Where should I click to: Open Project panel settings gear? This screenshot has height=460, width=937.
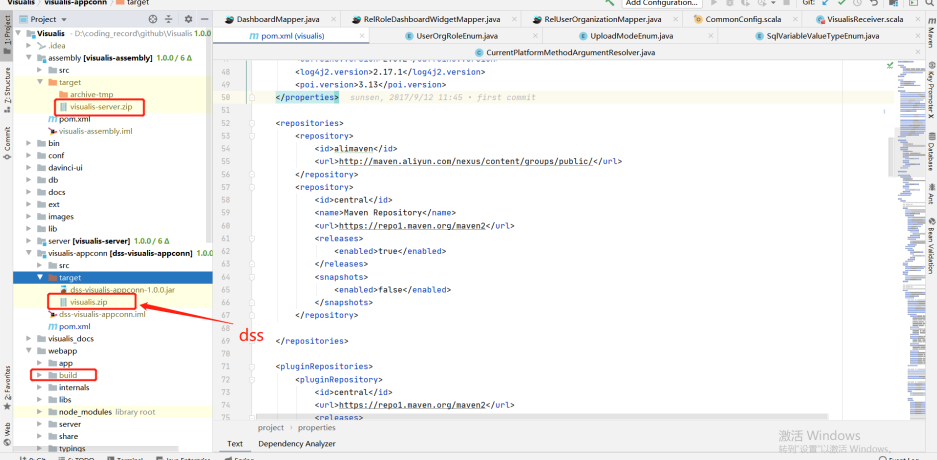(x=188, y=19)
